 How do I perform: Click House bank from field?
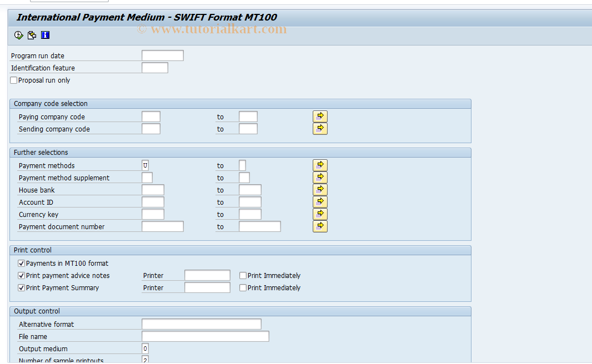pos(153,190)
